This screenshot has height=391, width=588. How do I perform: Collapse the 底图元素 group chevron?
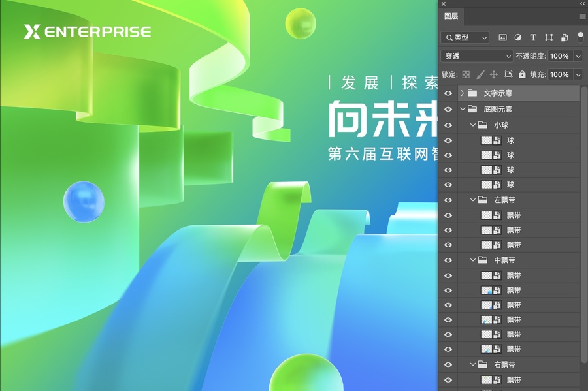[x=463, y=109]
